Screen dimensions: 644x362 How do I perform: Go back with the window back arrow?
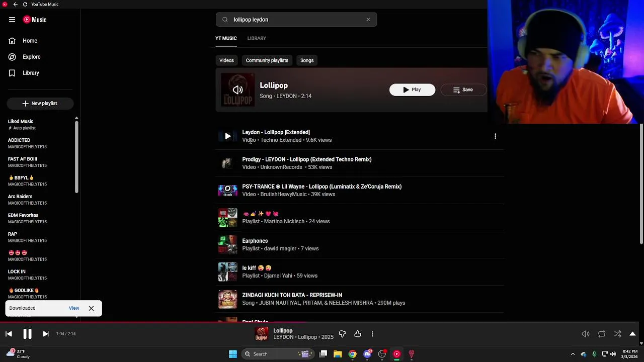pyautogui.click(x=16, y=4)
